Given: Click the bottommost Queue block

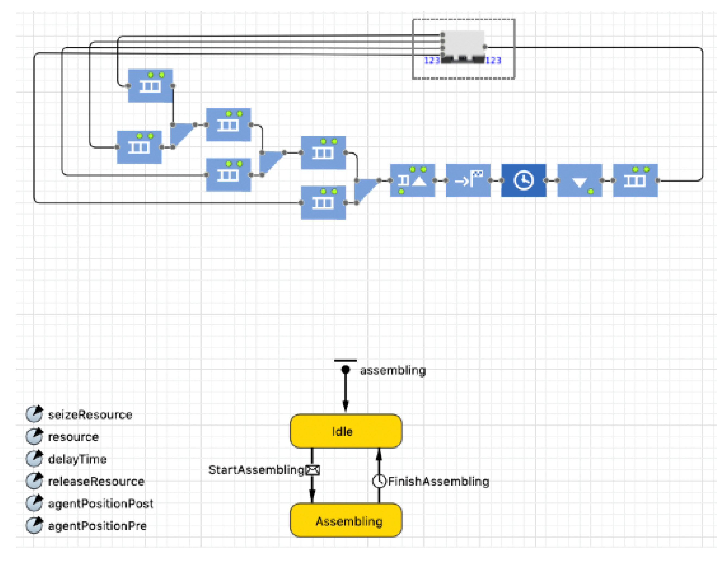Looking at the screenshot, I should (x=323, y=202).
